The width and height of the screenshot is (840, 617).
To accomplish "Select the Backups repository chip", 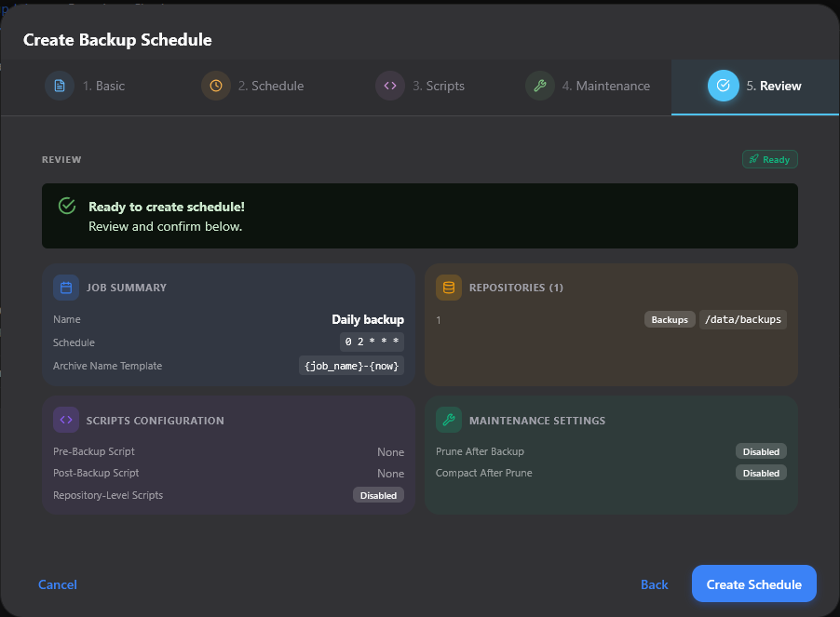I will (x=669, y=319).
